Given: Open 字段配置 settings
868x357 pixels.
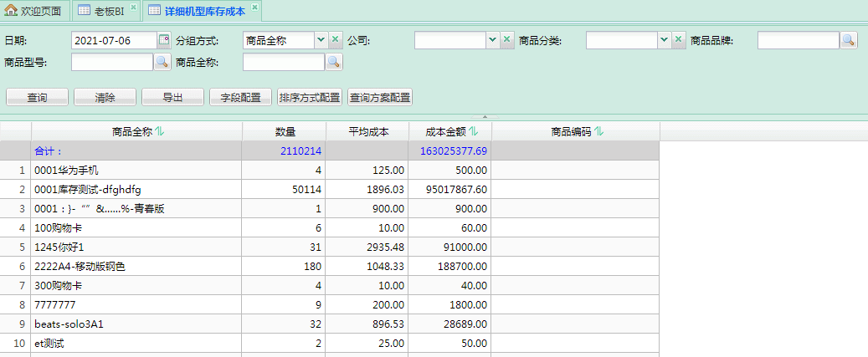Looking at the screenshot, I should [x=240, y=98].
